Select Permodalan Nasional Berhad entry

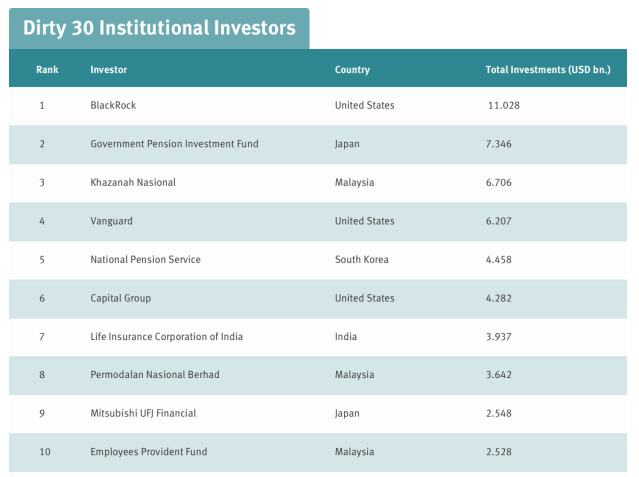pos(155,375)
